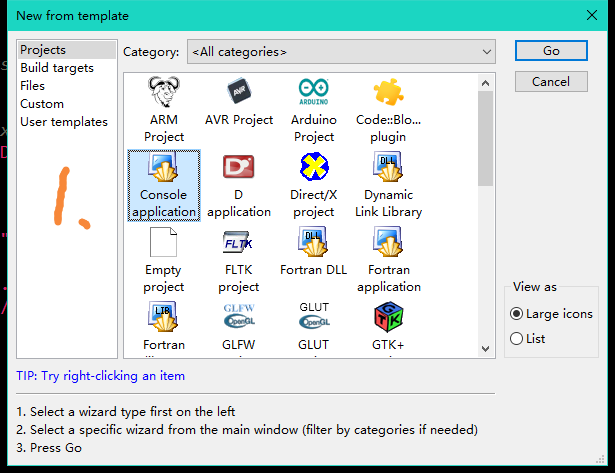
Task: Select the ARM Project template icon
Action: coord(164,91)
